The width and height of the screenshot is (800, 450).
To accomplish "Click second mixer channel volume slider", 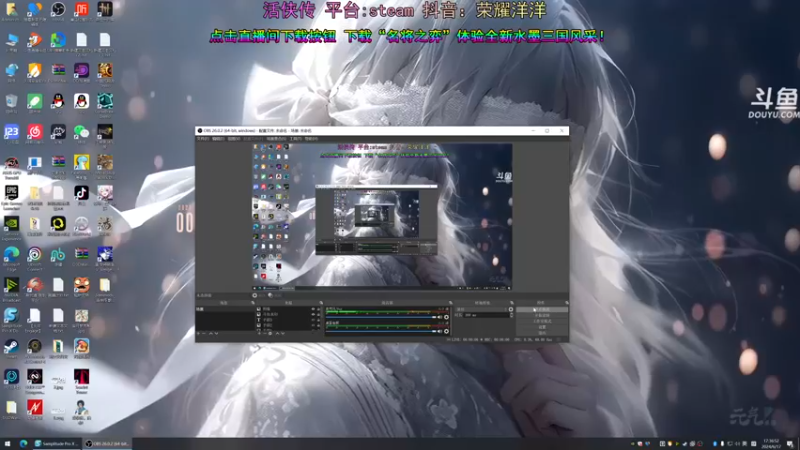I will (381, 331).
